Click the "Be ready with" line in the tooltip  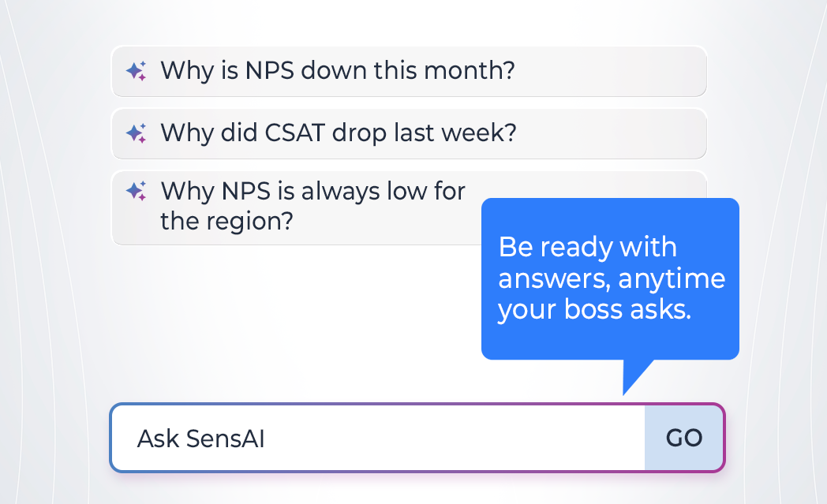(x=587, y=248)
